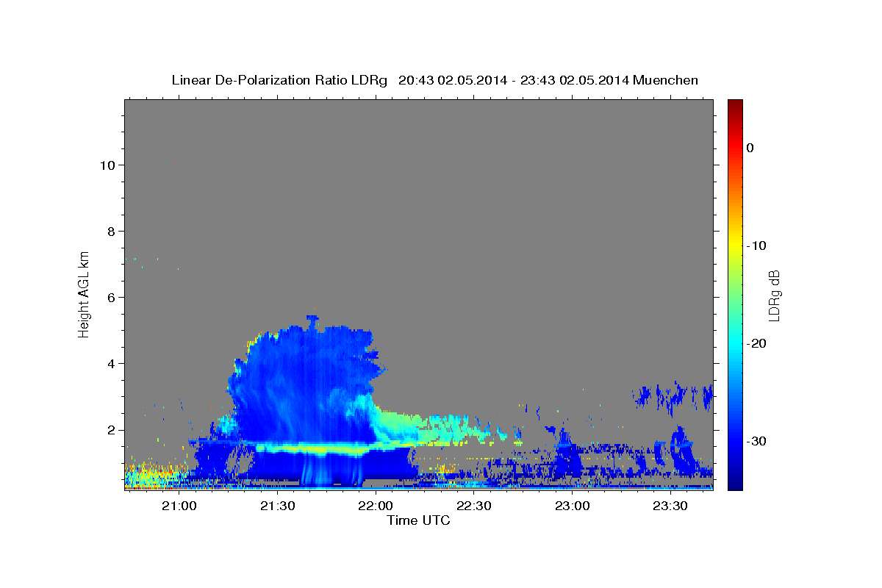Click the colorbar value label -20
882x588 pixels.
(x=756, y=343)
